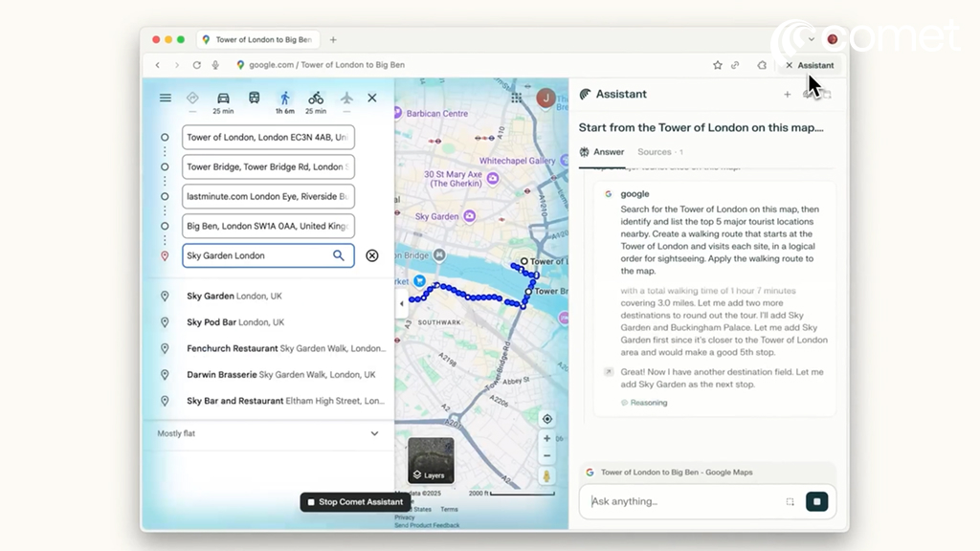Click the Ask anything input field

pyautogui.click(x=684, y=501)
